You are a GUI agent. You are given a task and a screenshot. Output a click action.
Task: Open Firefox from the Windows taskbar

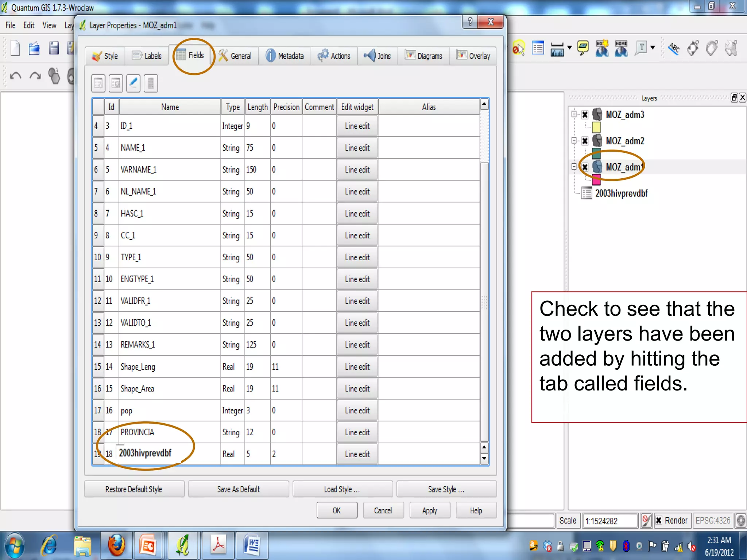pos(116,546)
